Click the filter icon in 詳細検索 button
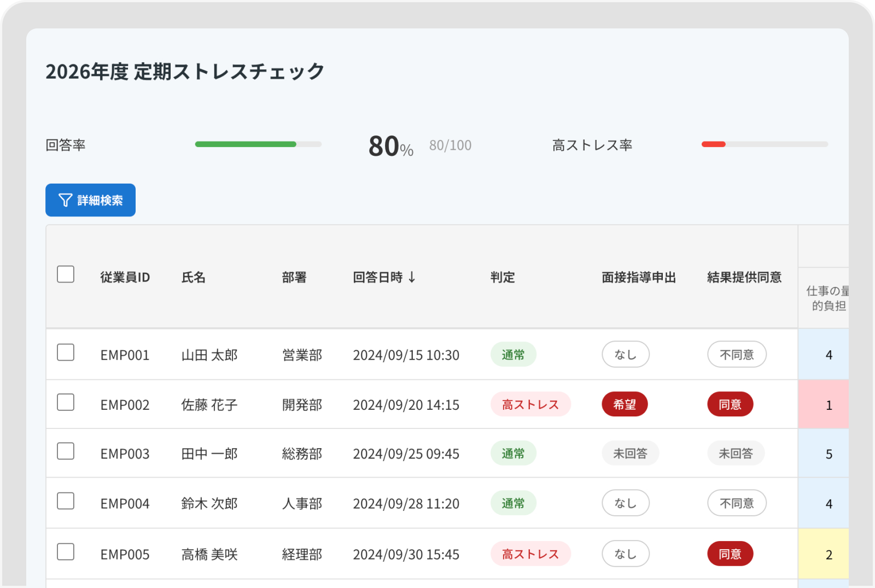The width and height of the screenshot is (875, 588). click(65, 200)
